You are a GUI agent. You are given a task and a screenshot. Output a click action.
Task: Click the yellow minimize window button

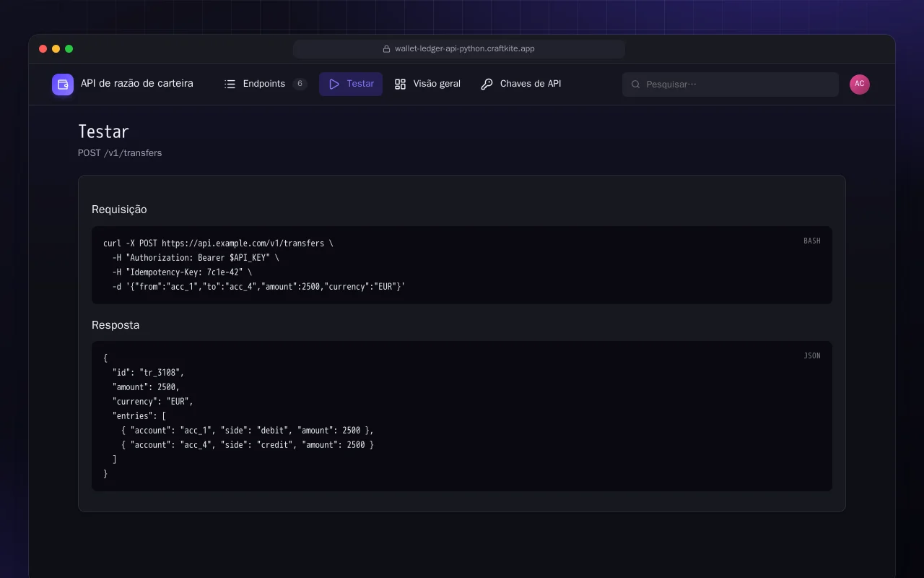pos(56,49)
